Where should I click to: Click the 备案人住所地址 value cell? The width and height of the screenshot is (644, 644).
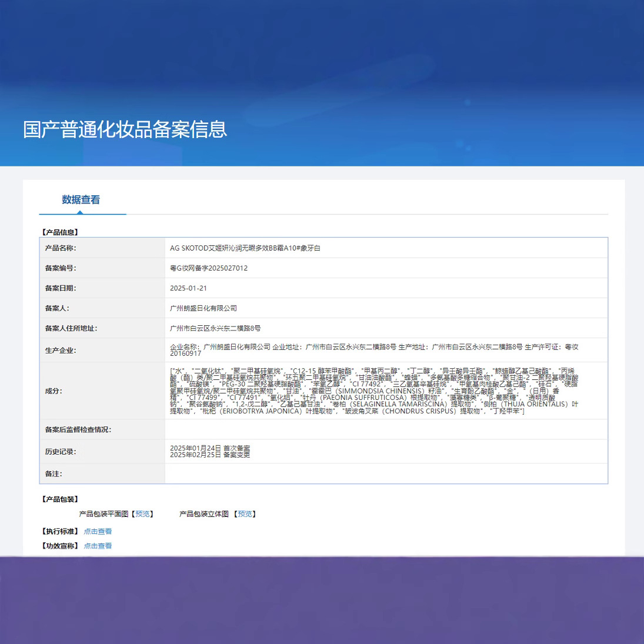[x=386, y=328]
